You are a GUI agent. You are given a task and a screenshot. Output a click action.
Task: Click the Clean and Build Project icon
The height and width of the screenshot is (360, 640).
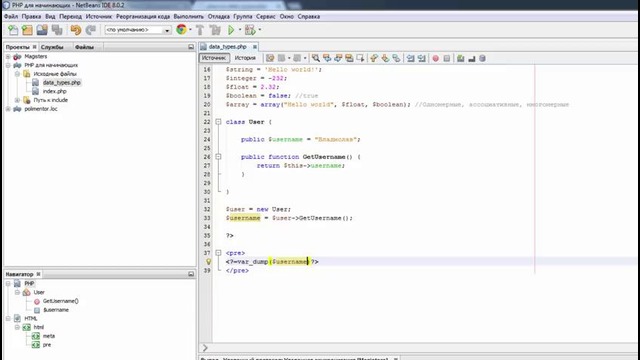tap(215, 30)
